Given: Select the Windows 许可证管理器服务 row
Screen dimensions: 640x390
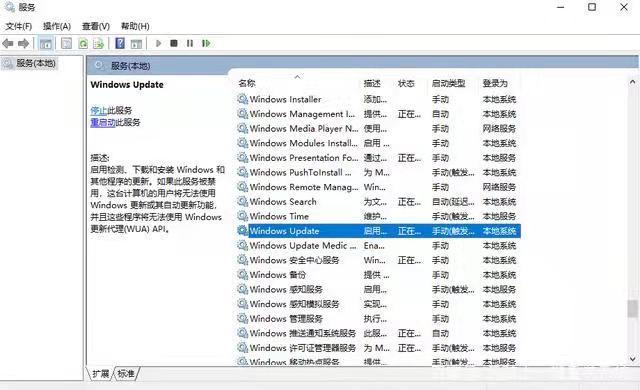Looking at the screenshot, I should click(x=378, y=348).
